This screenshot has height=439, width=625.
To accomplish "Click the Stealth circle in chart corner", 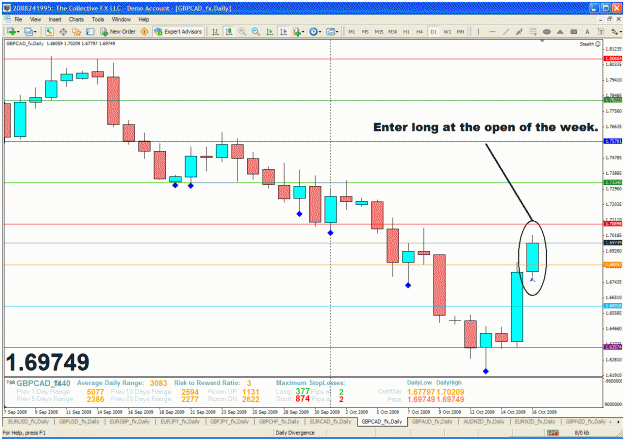I will [x=597, y=44].
